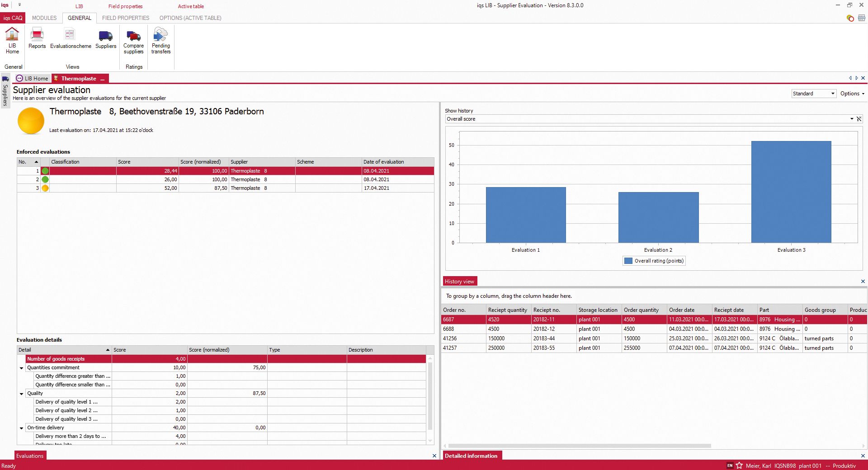Click green classification circle in evaluation 2
868x470 pixels.
coord(45,179)
